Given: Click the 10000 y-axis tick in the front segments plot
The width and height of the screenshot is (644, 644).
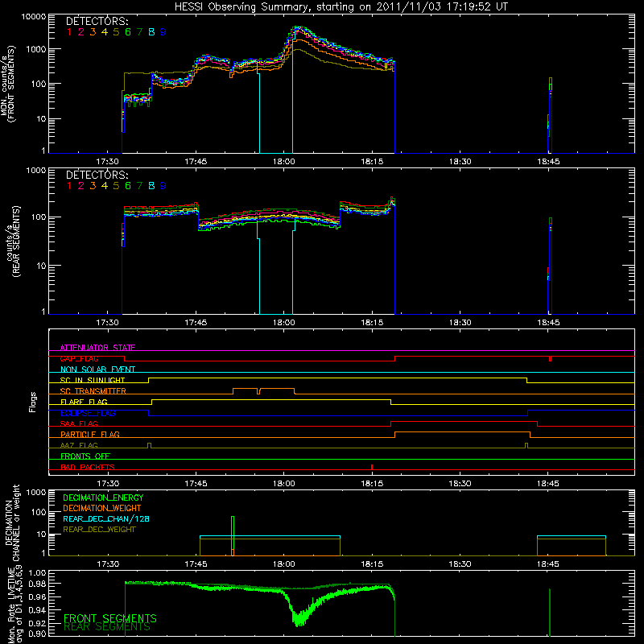Looking at the screenshot, I should click(33, 17).
